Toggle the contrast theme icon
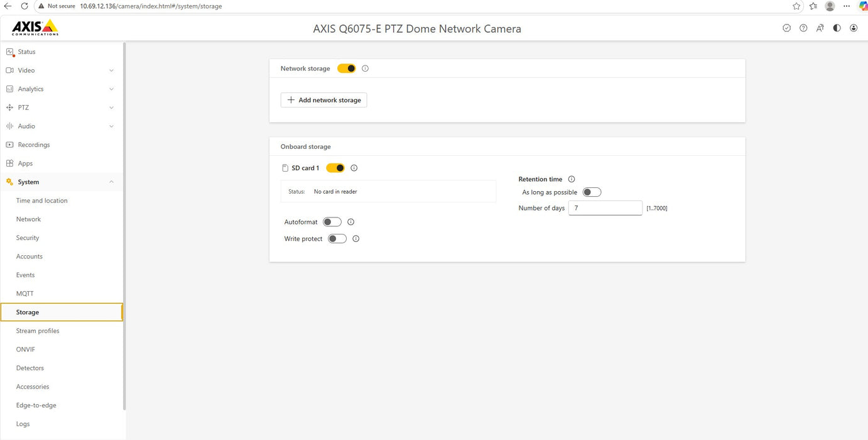Viewport: 868px width, 440px height. pos(837,28)
